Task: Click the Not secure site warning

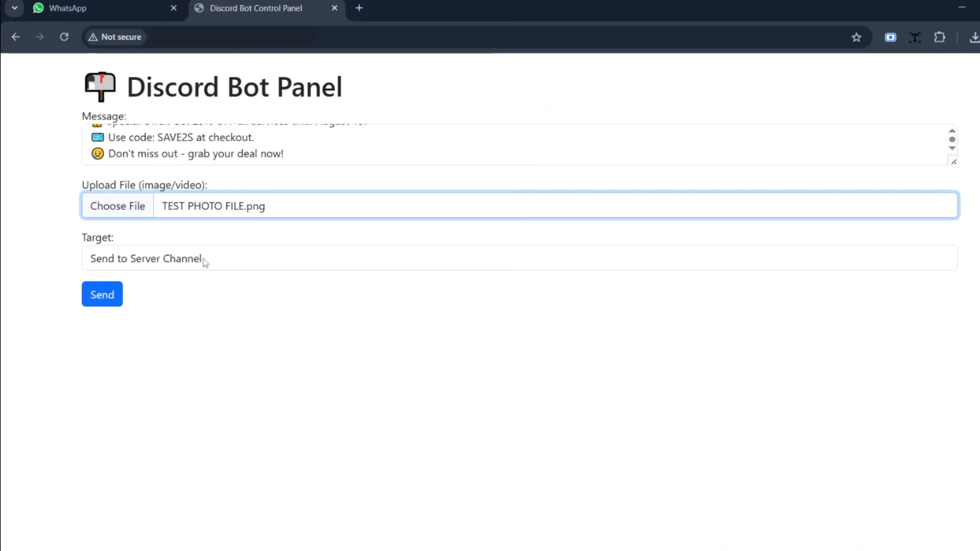Action: click(x=115, y=37)
